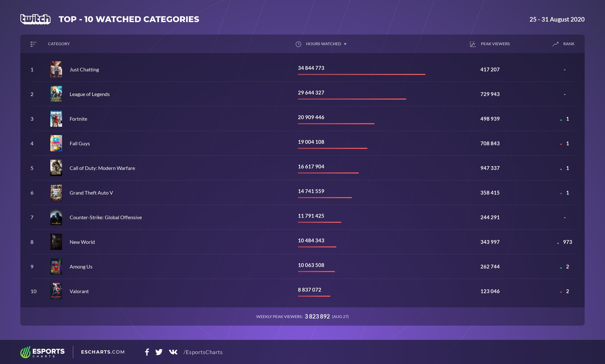Click Fortnite green up rank arrow

pos(561,120)
